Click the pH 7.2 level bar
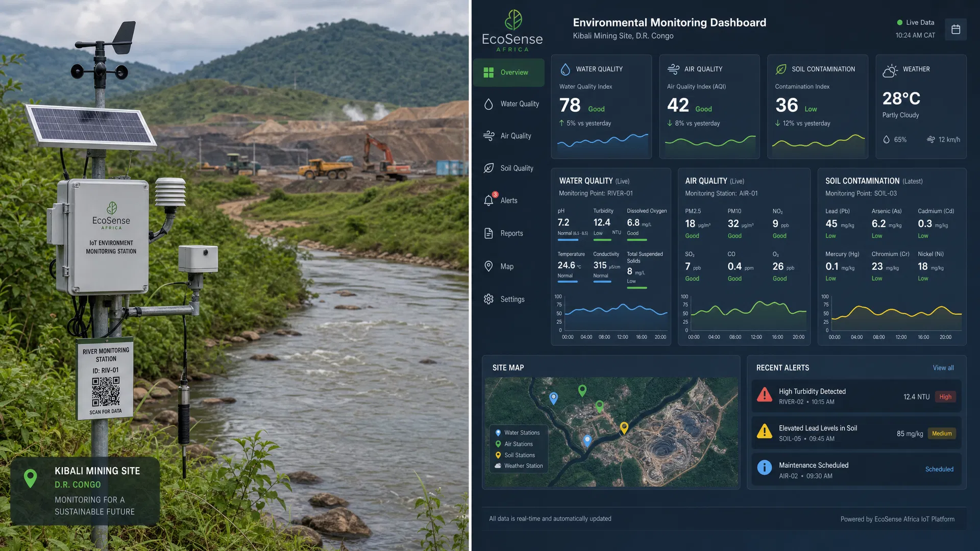Image resolution: width=980 pixels, height=551 pixels. click(x=568, y=240)
